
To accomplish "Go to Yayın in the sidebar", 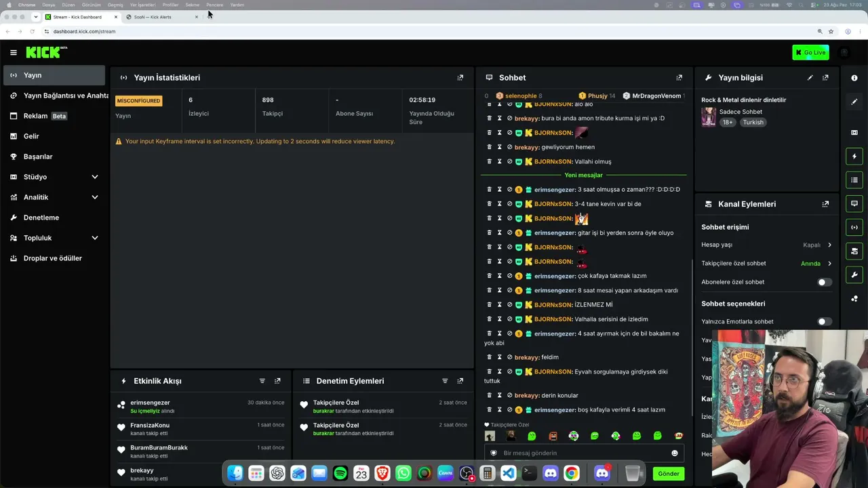I will pos(54,75).
